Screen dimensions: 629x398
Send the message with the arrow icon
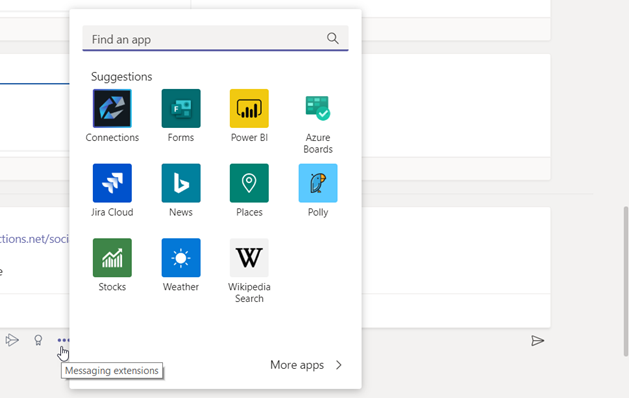pyautogui.click(x=538, y=341)
